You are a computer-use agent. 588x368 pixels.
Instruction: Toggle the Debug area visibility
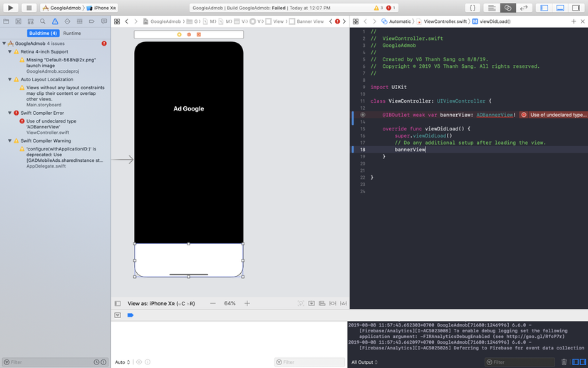point(560,8)
